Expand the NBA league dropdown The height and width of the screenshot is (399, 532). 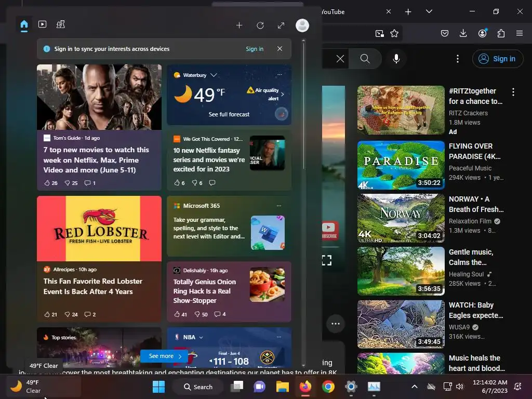pyautogui.click(x=201, y=337)
